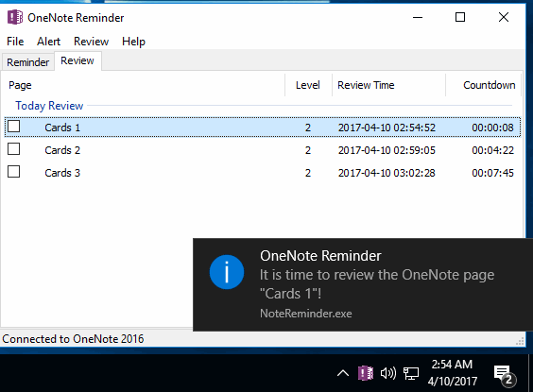Viewport: 533px width, 392px height.
Task: Click the Level column header
Action: pyautogui.click(x=308, y=85)
